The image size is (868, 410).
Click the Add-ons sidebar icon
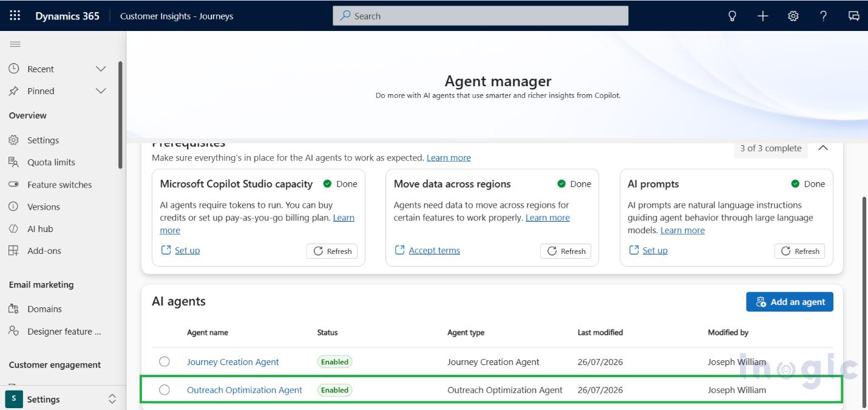(x=14, y=251)
